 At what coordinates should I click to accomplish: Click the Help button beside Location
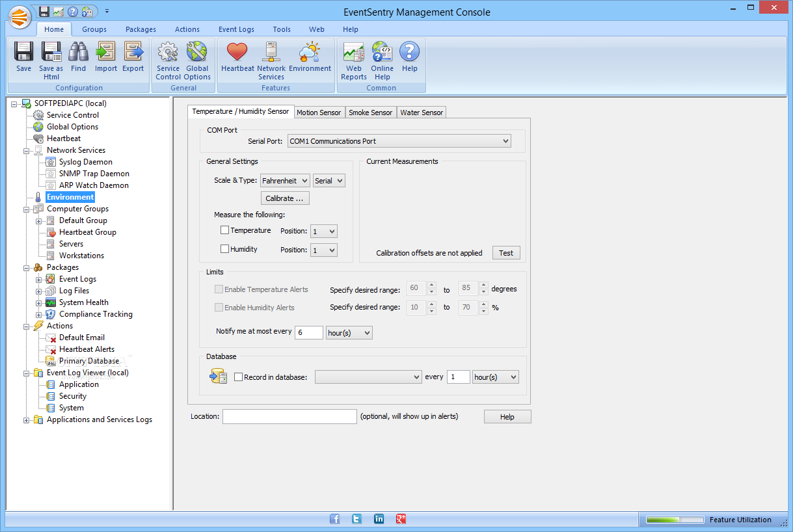507,417
